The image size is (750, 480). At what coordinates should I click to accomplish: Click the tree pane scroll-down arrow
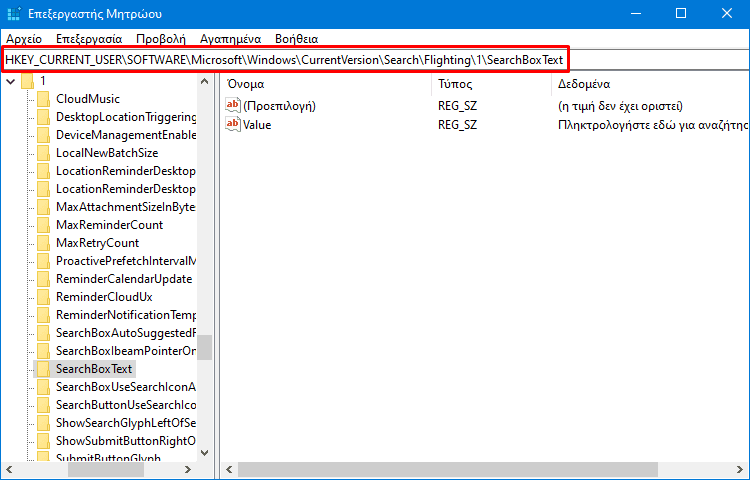point(205,452)
